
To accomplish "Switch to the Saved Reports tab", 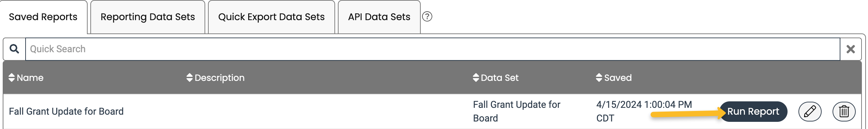I will coord(43,17).
